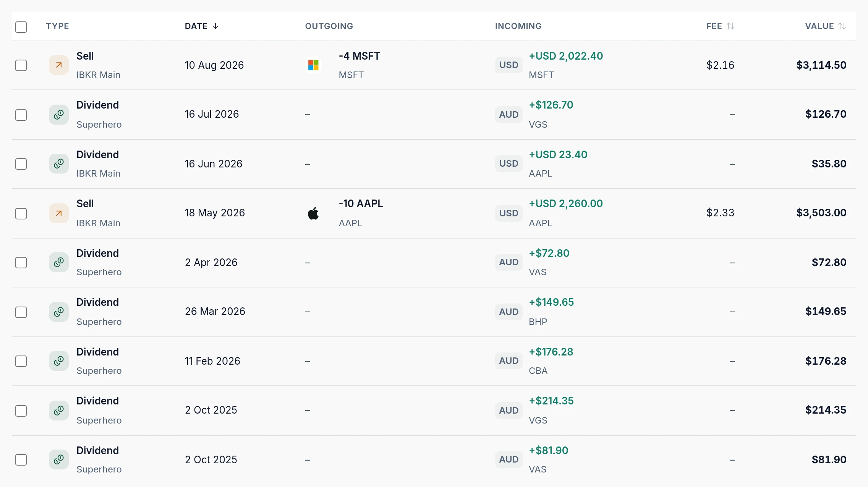Click AUD badge on VGS $126.70 row
The height and width of the screenshot is (487, 868).
tap(509, 115)
